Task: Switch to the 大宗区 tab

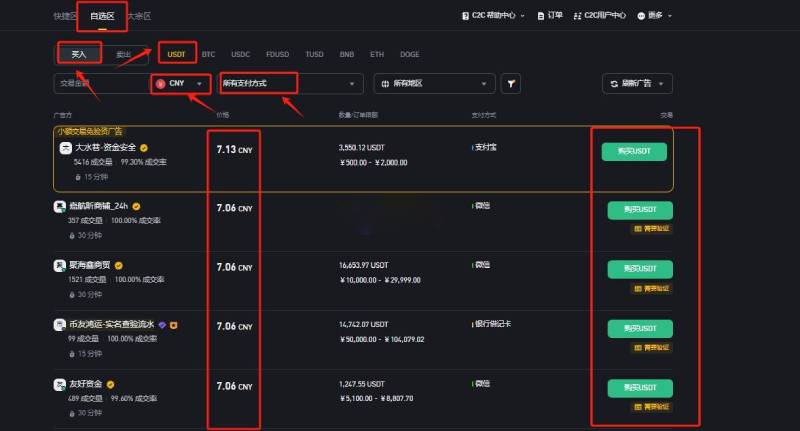Action: (x=139, y=16)
